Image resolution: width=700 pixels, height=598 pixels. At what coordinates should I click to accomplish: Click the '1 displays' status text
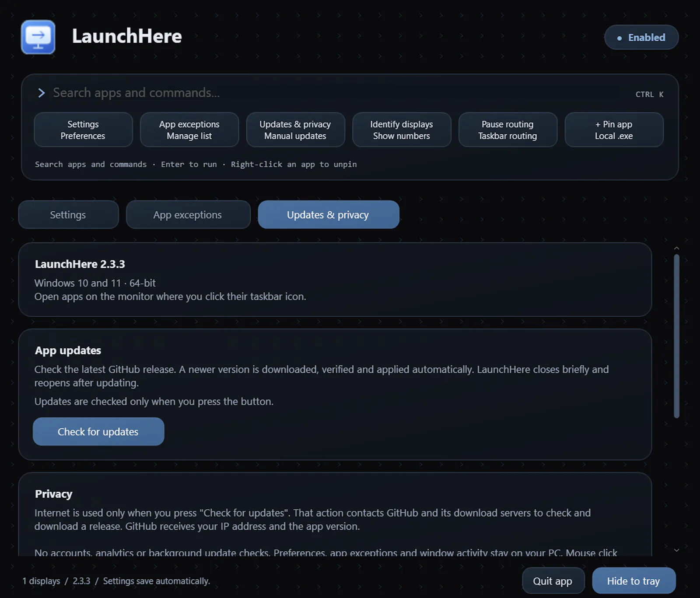[x=41, y=581]
